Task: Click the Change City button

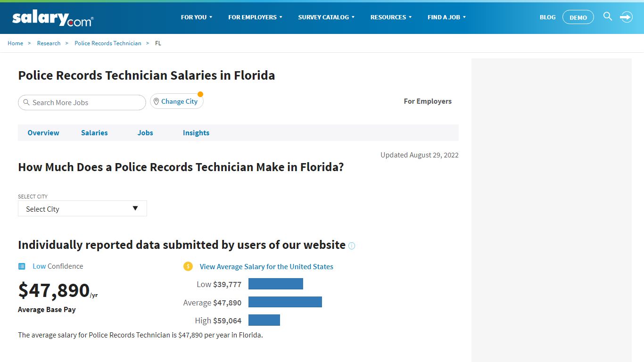Action: 177,101
